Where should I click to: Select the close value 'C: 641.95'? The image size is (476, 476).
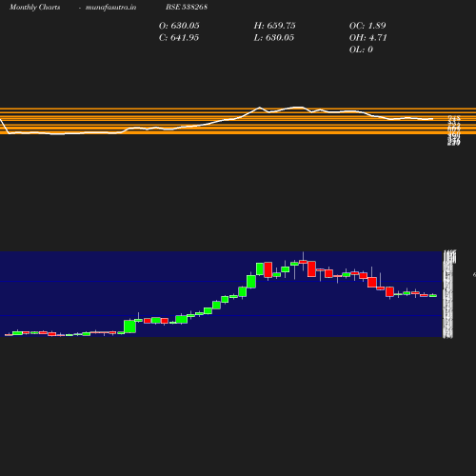point(179,38)
